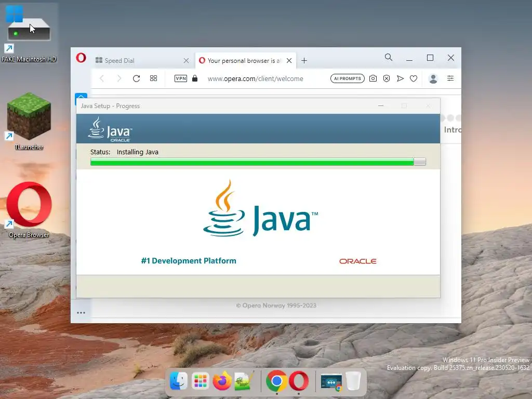Open the Opera menu logo

(81, 58)
